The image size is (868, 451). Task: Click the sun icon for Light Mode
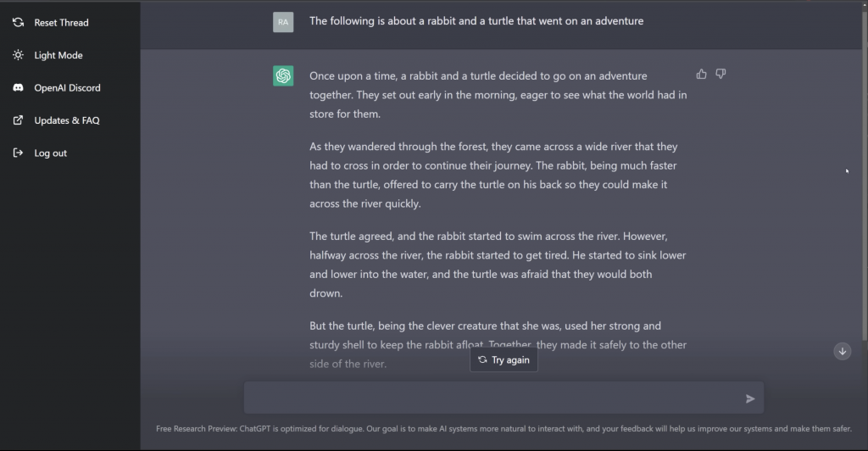click(18, 55)
